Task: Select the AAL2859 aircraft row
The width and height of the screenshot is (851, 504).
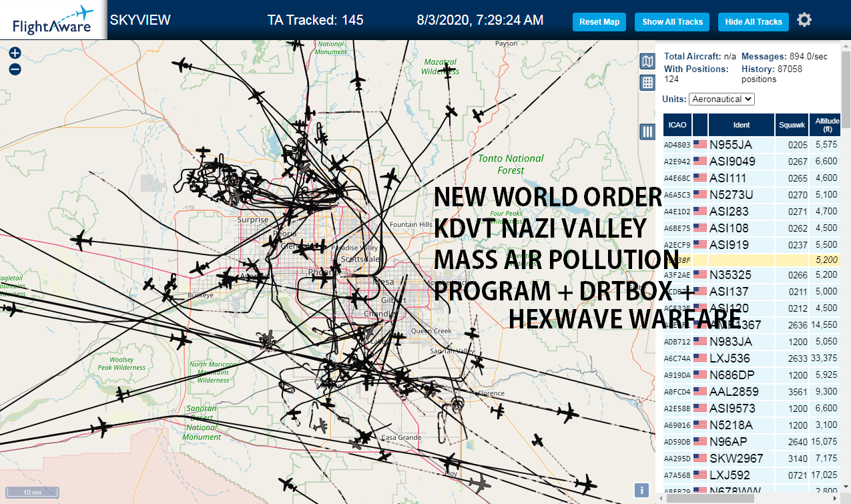Action: click(752, 391)
